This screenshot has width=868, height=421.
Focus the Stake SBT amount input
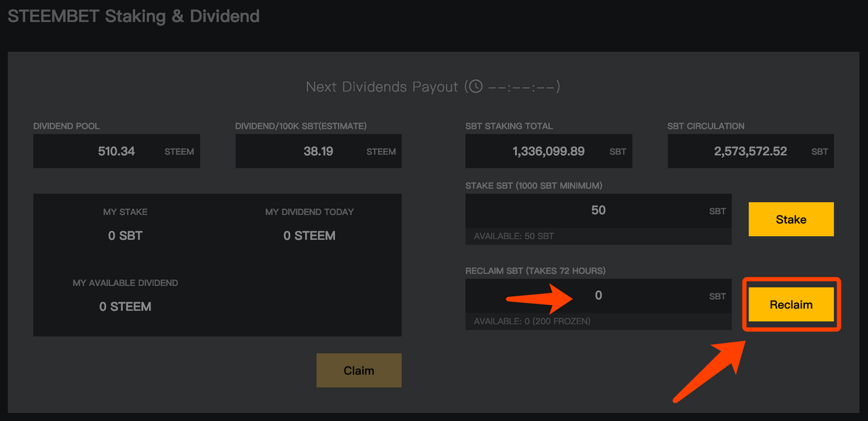[598, 211]
